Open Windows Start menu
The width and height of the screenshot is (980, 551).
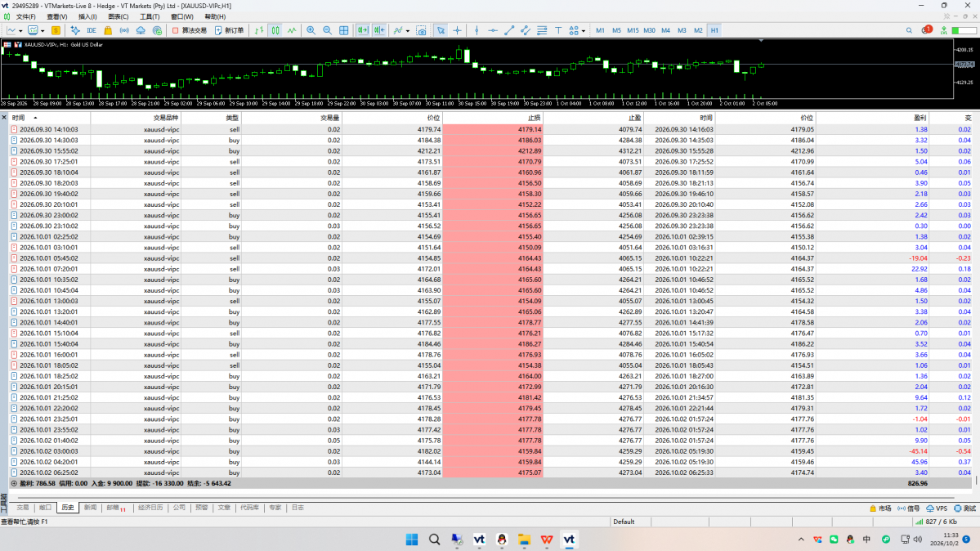click(x=412, y=539)
